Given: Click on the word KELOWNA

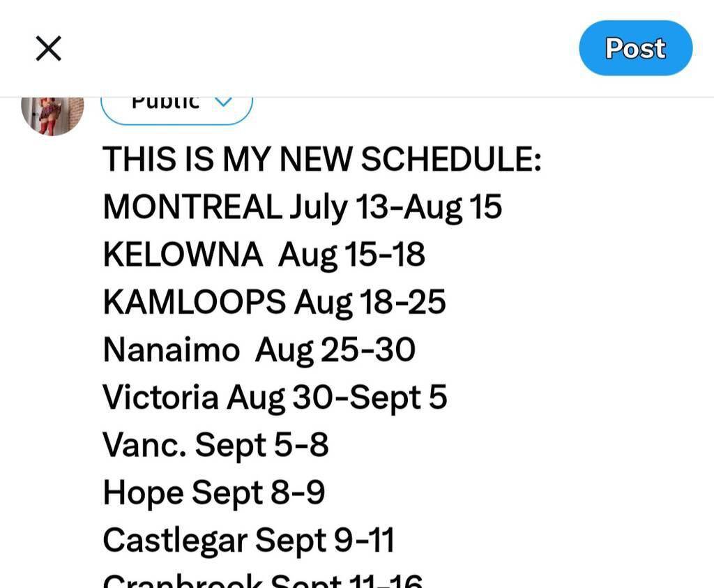Looking at the screenshot, I should click(x=183, y=255).
